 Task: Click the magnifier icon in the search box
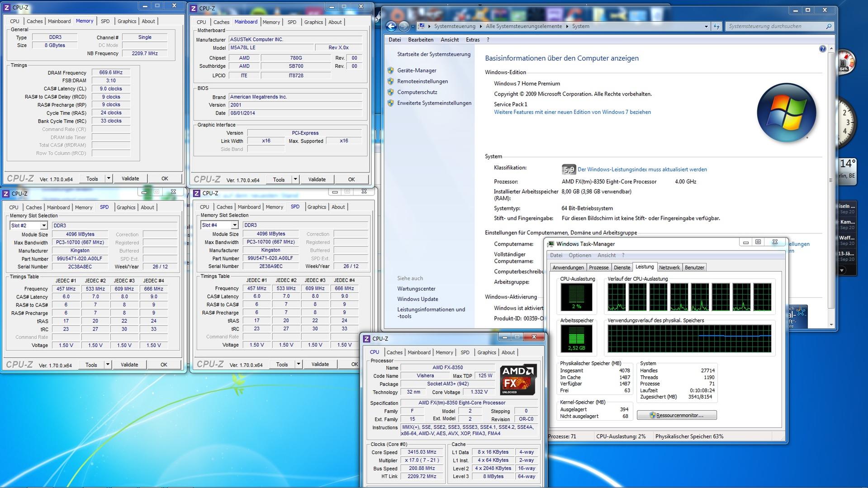829,26
